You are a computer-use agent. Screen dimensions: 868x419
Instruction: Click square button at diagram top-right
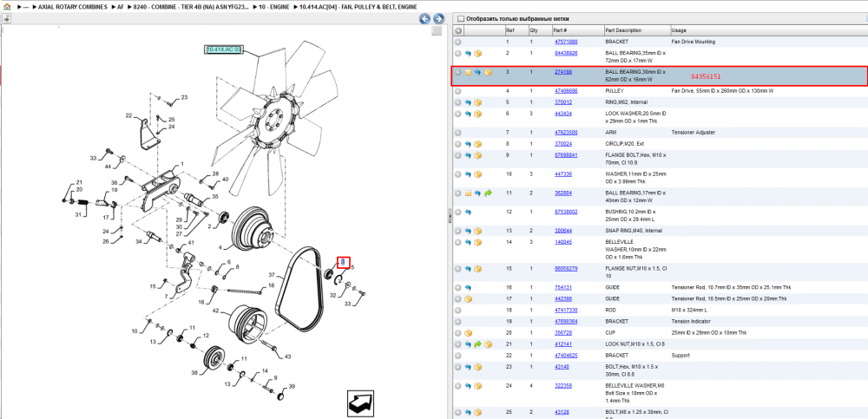point(437,30)
